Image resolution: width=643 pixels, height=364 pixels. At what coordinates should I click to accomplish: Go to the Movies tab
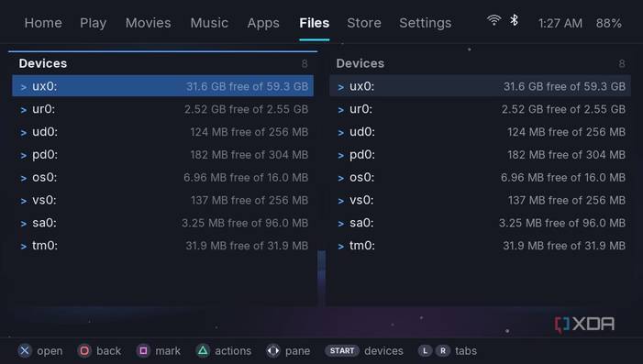tap(148, 23)
